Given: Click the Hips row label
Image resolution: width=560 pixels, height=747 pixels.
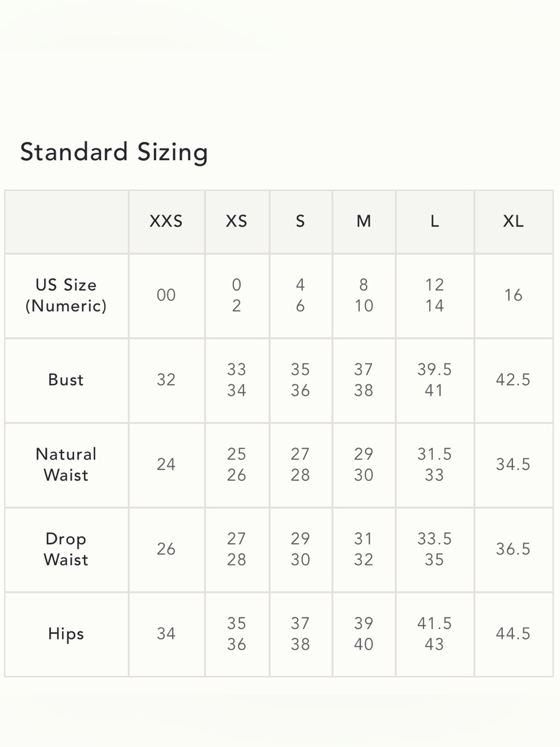Looking at the screenshot, I should (66, 634).
